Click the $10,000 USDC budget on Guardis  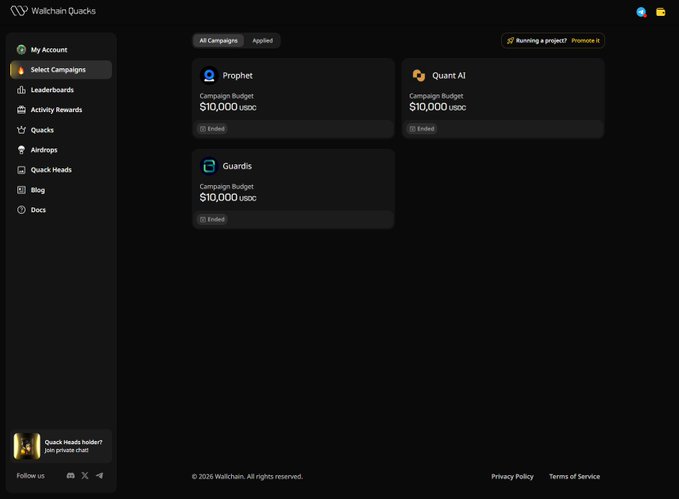tap(228, 197)
